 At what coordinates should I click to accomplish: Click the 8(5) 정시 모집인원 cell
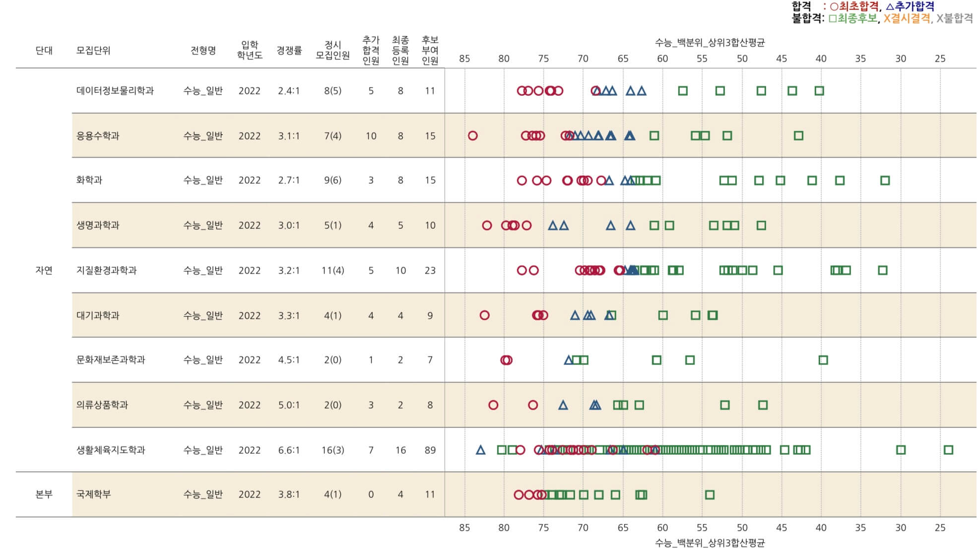click(x=332, y=91)
